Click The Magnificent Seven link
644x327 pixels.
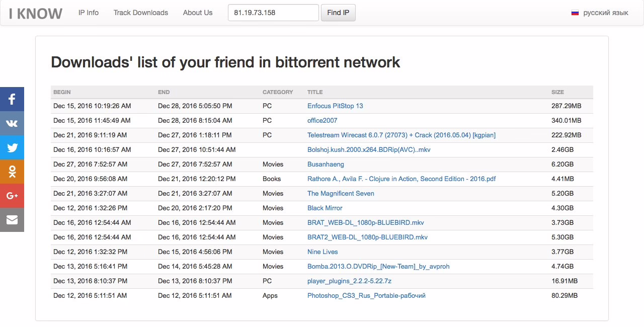pyautogui.click(x=341, y=194)
